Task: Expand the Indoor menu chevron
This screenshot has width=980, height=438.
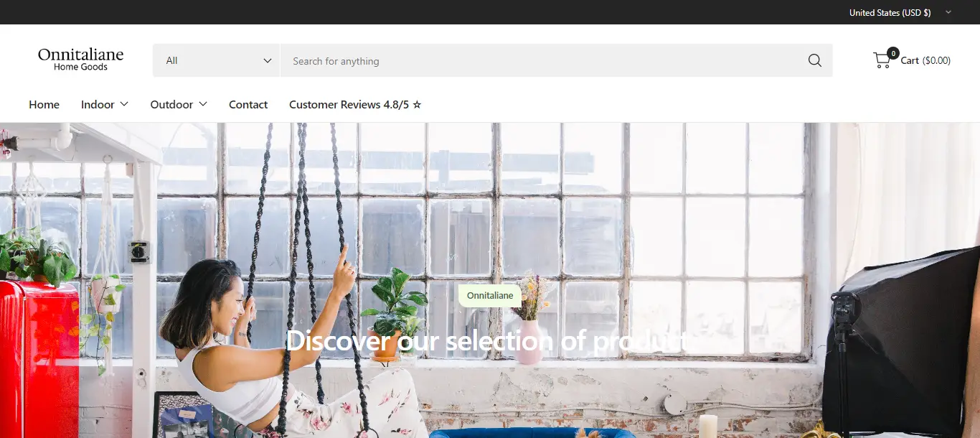Action: [x=124, y=104]
